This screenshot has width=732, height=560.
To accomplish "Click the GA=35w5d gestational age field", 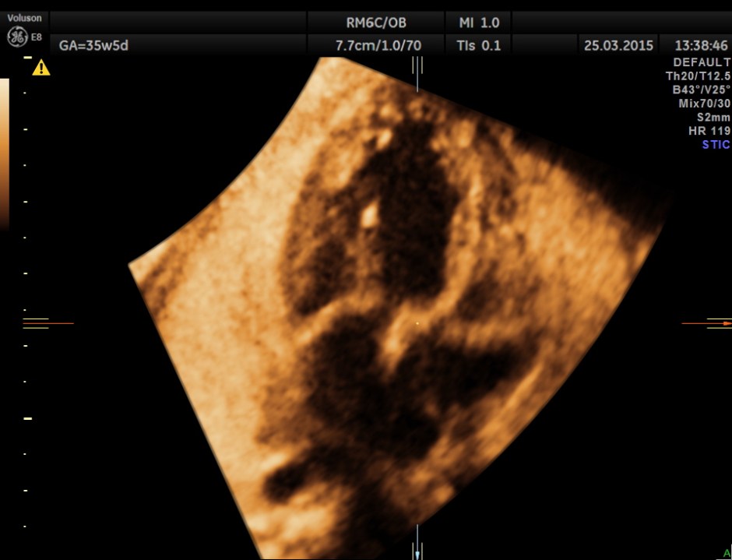I will click(x=94, y=45).
